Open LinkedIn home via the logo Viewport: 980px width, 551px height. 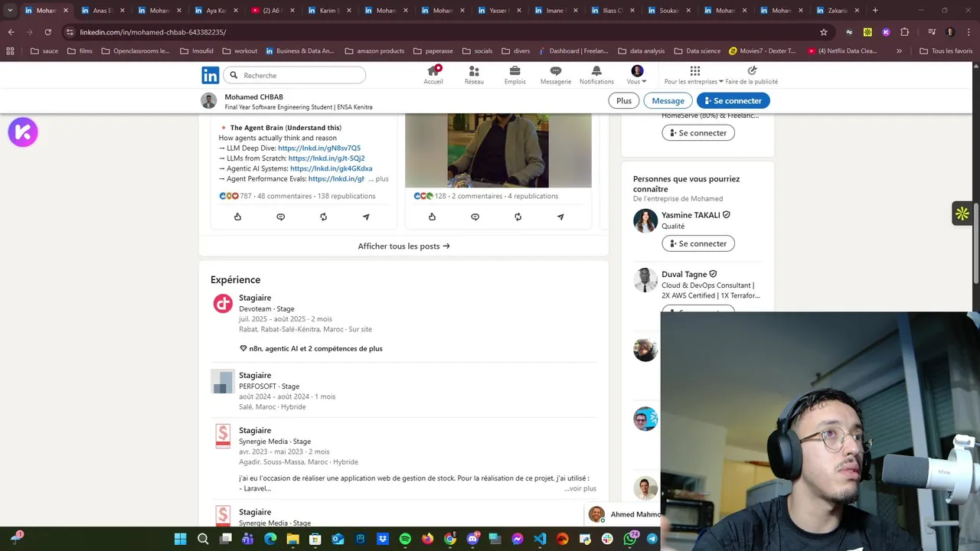tap(210, 75)
